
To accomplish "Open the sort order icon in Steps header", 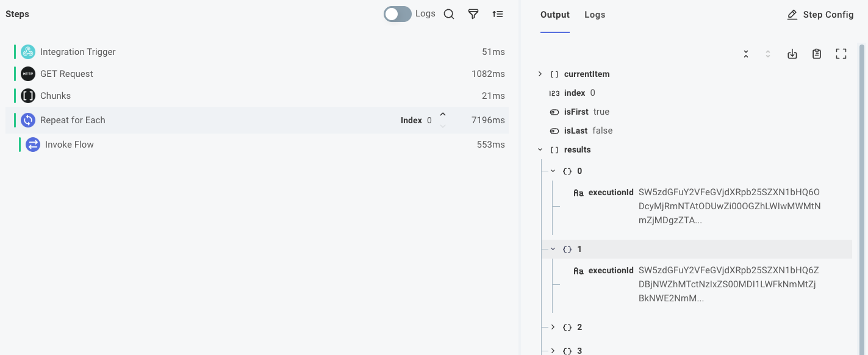I will 498,13.
